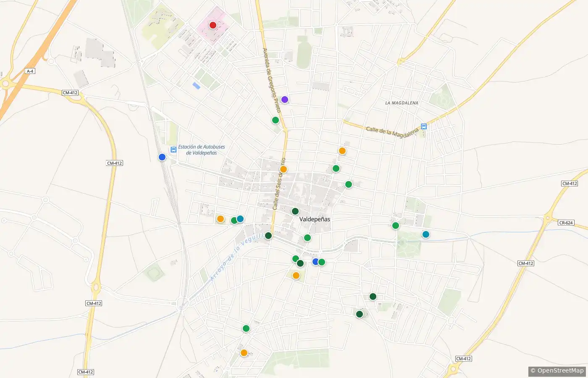
Task: Click the teal marker next to green marker in west
Action: [240, 219]
